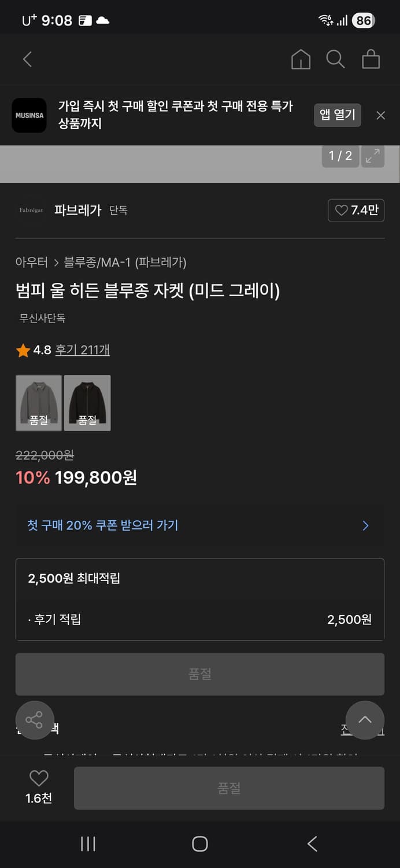Go to homepage using the home icon
400x868 pixels.
pos(301,59)
